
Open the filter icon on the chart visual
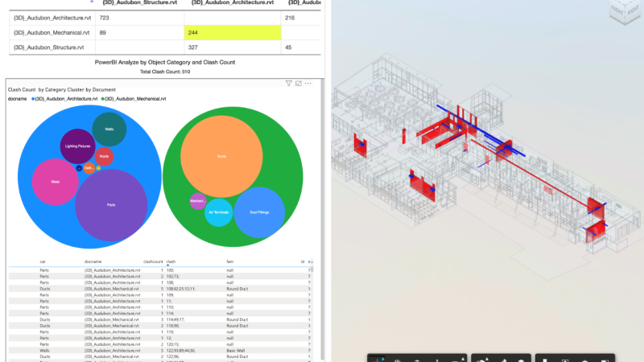289,84
